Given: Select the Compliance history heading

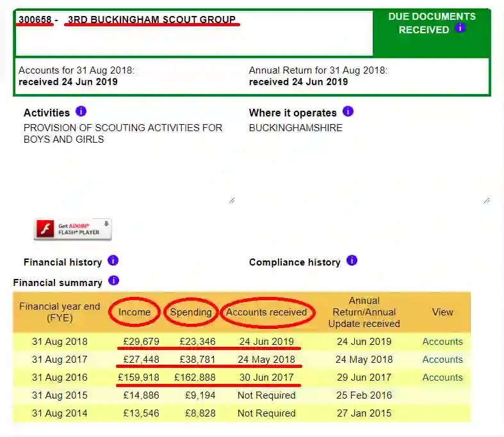Looking at the screenshot, I should 295,262.
